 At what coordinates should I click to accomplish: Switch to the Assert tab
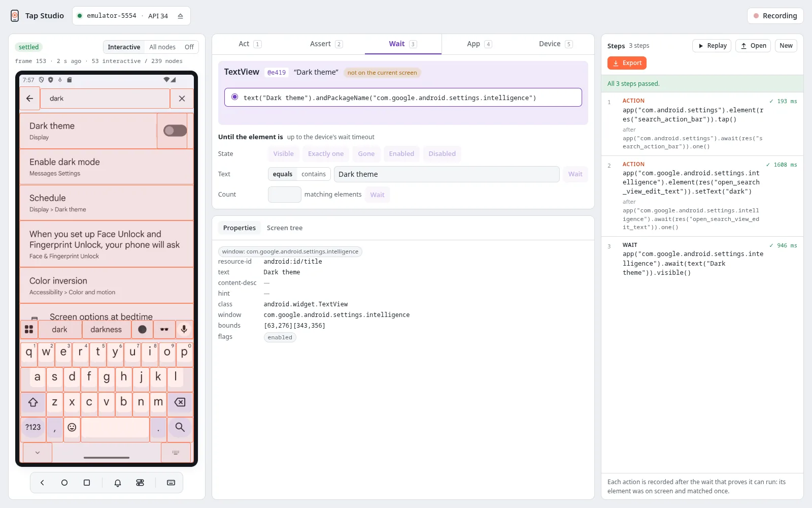coord(326,44)
